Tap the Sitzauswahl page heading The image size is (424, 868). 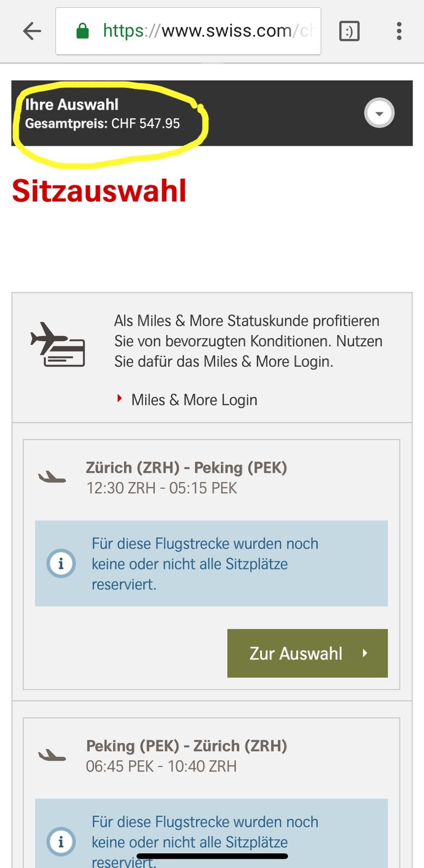coord(99,191)
